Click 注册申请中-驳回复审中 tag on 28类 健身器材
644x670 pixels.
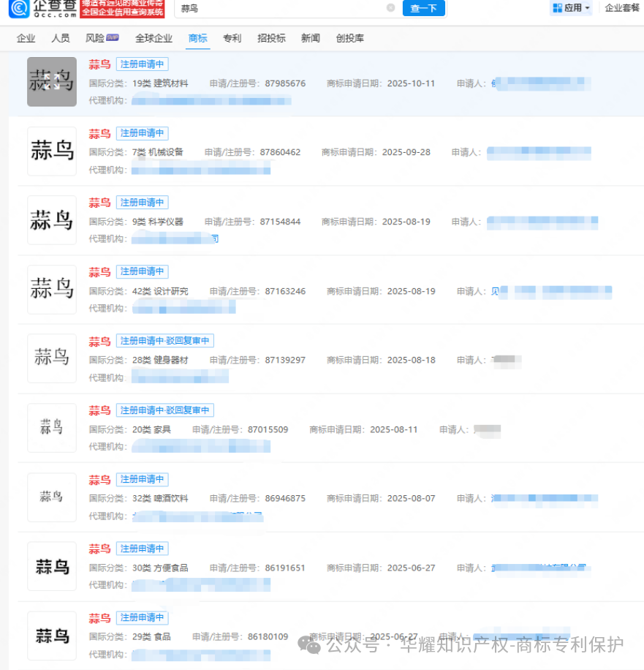coord(165,341)
